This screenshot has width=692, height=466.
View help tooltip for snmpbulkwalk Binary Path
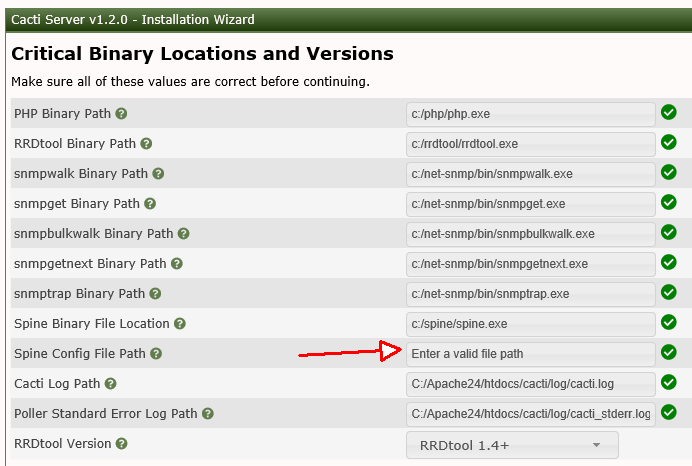[184, 234]
